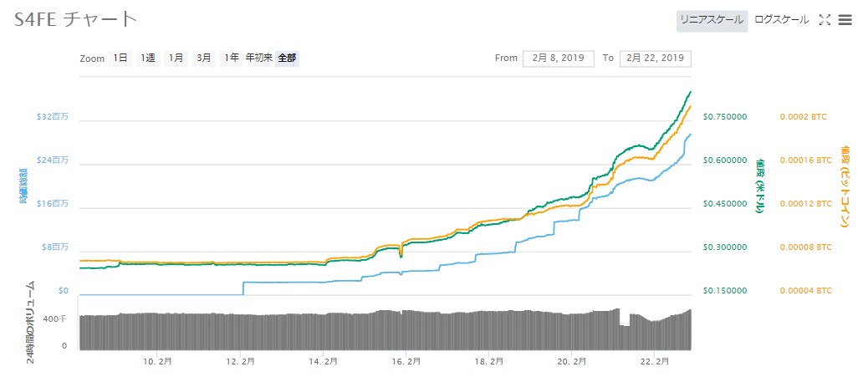Open the chart hamburger export menu
The height and width of the screenshot is (377, 868).
845,20
